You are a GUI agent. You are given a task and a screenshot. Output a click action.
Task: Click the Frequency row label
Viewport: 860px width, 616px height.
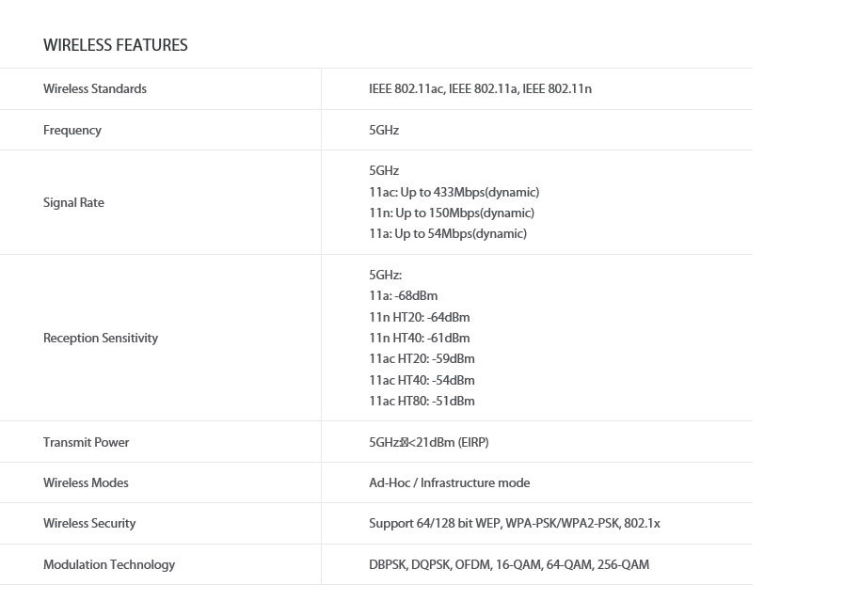72,131
